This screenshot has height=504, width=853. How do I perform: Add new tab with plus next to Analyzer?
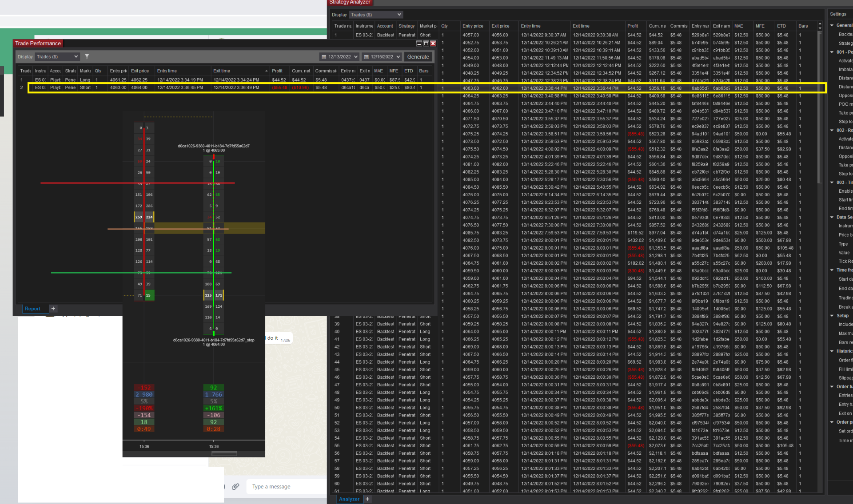tap(367, 499)
